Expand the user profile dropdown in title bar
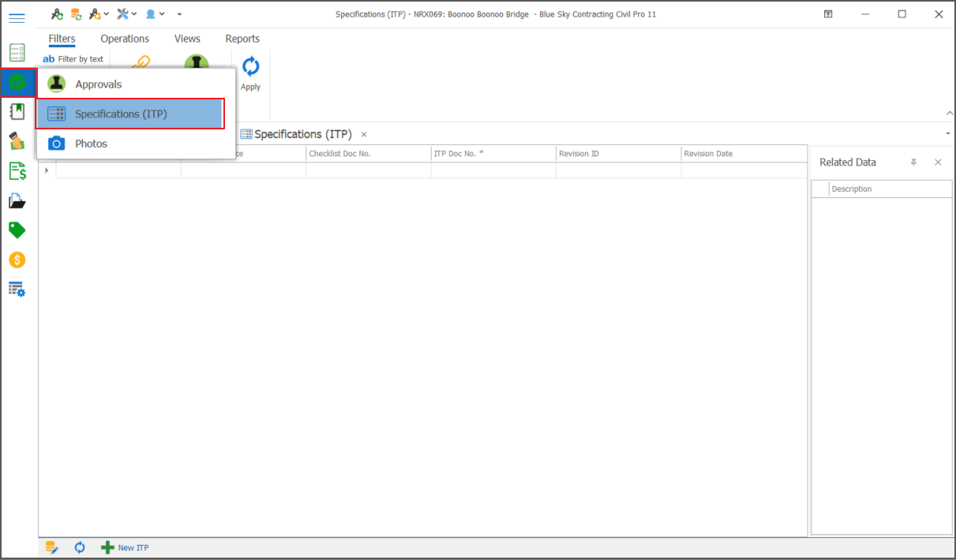956x560 pixels. tap(155, 14)
